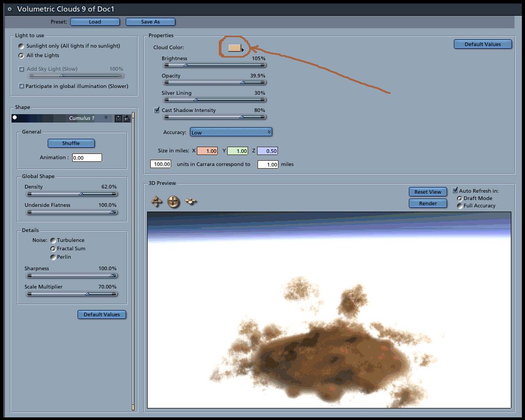Viewport: 525px width, 420px height.
Task: Click the Animation value input field
Action: click(x=87, y=158)
